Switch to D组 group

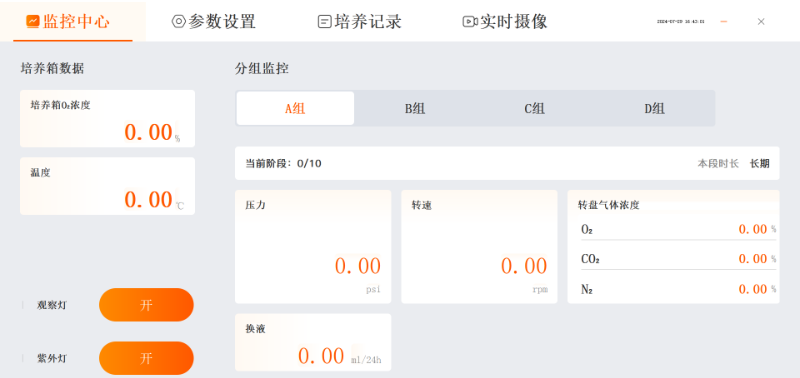point(654,108)
